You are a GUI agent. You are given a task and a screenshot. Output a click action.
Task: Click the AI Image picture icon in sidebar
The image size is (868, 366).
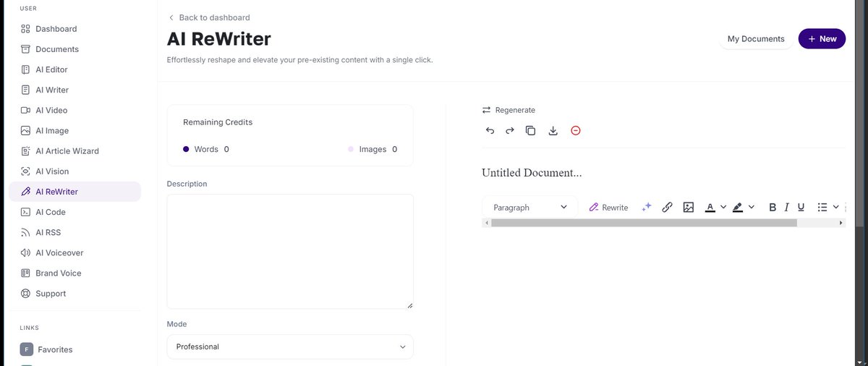(25, 131)
